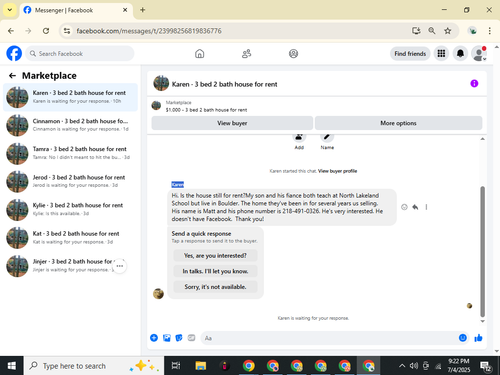Open More options button
This screenshot has height=375, width=500.
398,123
